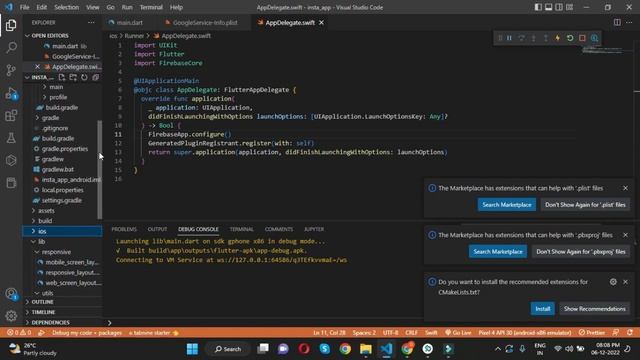Click the Explorer vertical scrollbar

(100, 169)
